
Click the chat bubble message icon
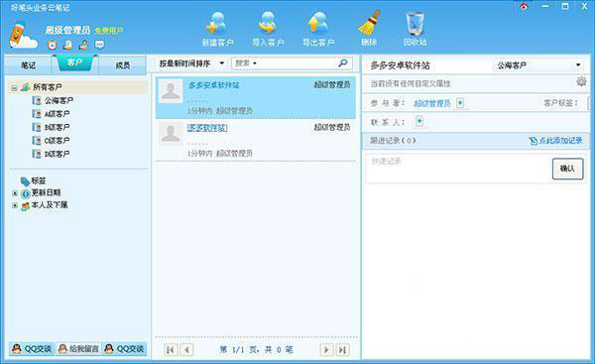pyautogui.click(x=99, y=46)
